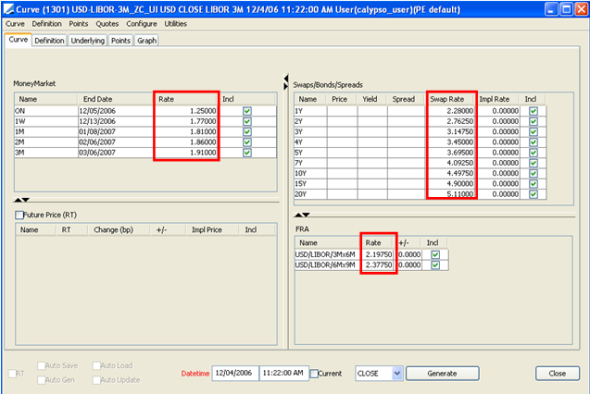Switch to the Definition tab

tap(49, 41)
